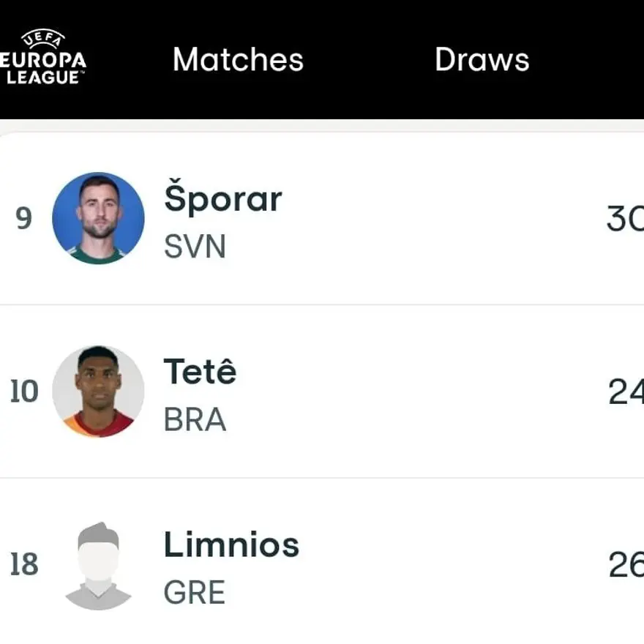The image size is (644, 644).
Task: Click the BRA country label
Action: click(195, 420)
